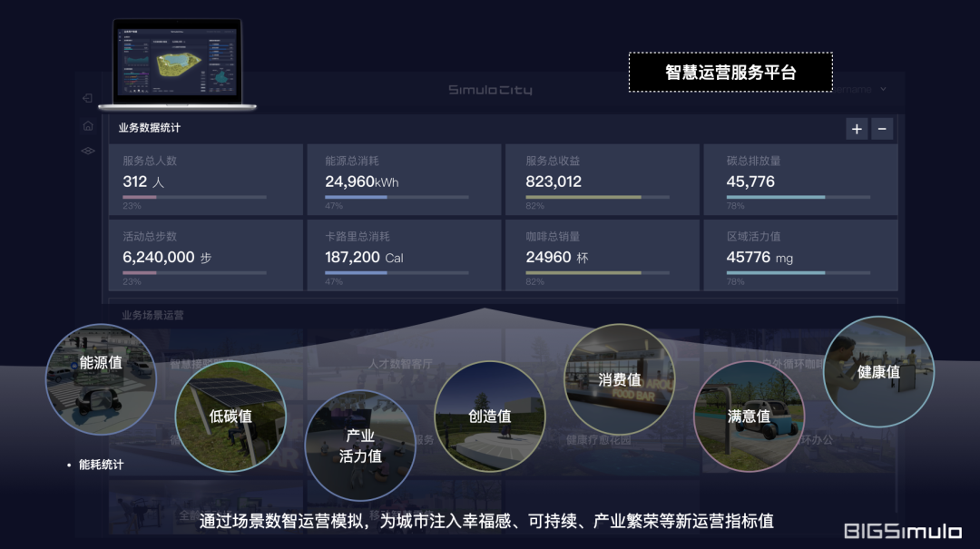
Task: Click the 能源总消耗 progress bar
Action: coord(397,197)
